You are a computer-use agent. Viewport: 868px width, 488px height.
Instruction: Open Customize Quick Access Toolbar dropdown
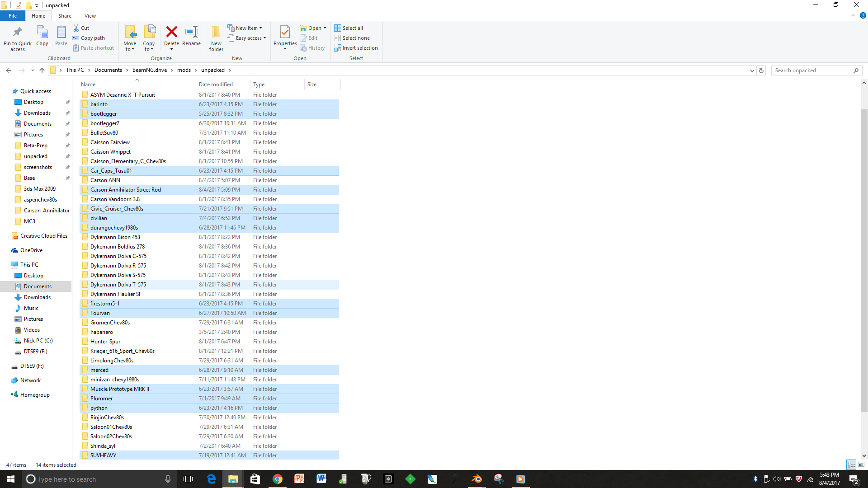[x=37, y=5]
